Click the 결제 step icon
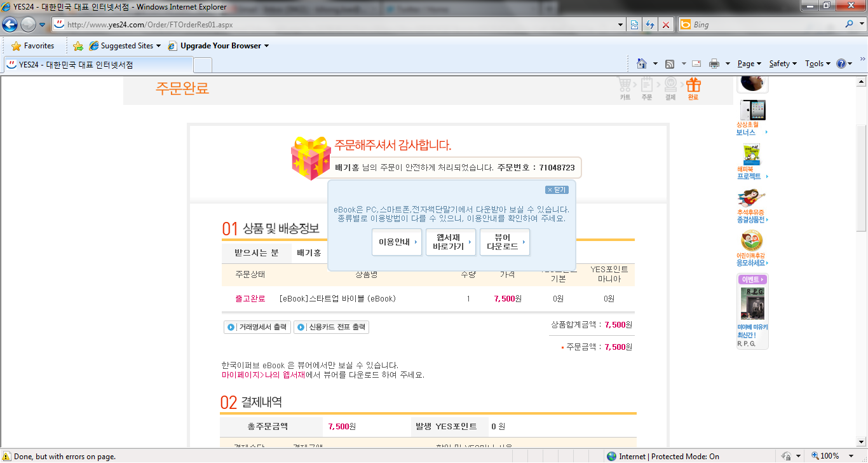 click(670, 88)
